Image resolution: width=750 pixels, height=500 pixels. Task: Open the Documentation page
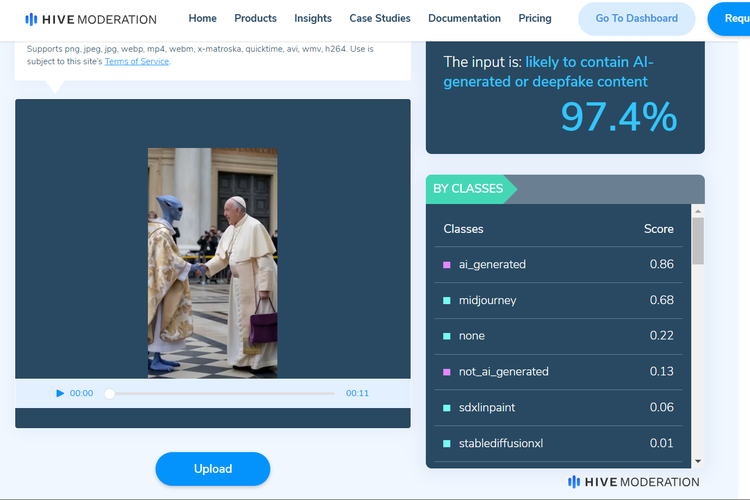click(464, 18)
